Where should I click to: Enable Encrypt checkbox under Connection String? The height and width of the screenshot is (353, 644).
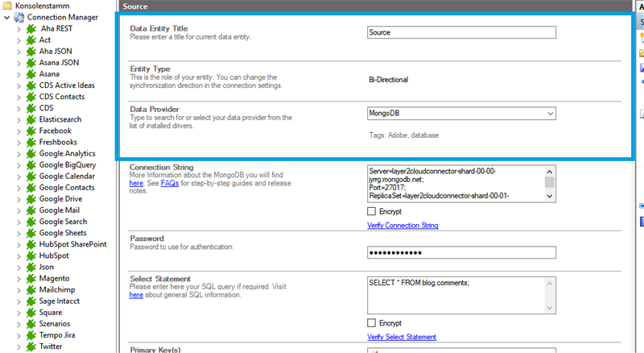pyautogui.click(x=372, y=211)
